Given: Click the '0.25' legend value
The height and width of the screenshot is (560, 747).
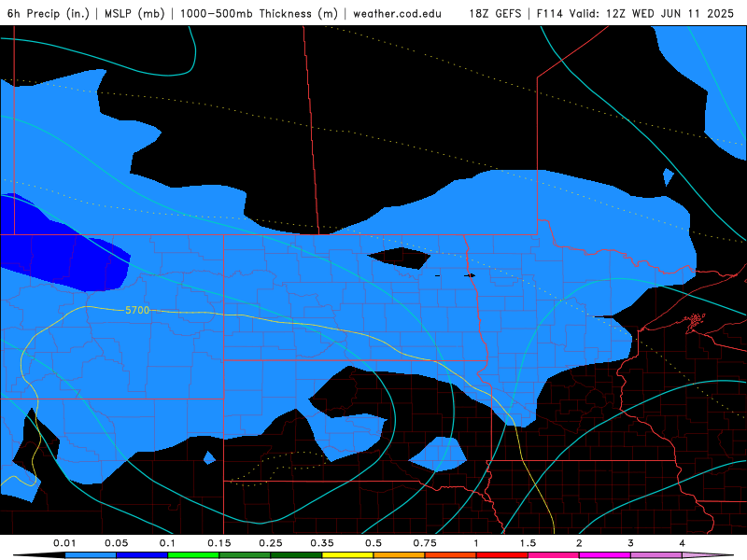Looking at the screenshot, I should point(271,543).
